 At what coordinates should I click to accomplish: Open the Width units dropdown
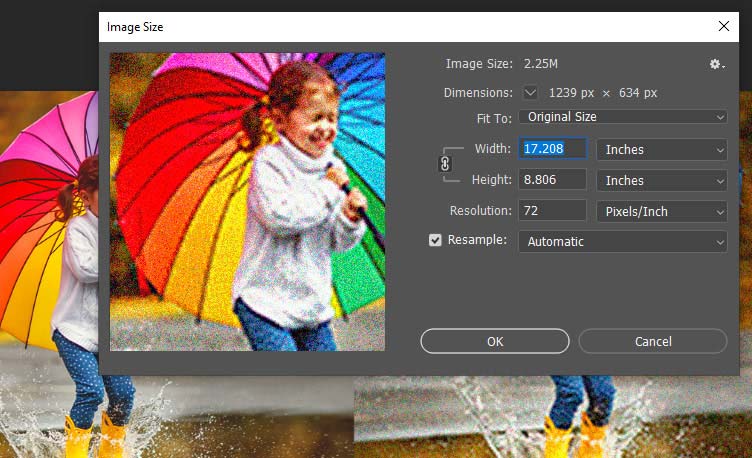[x=661, y=149]
